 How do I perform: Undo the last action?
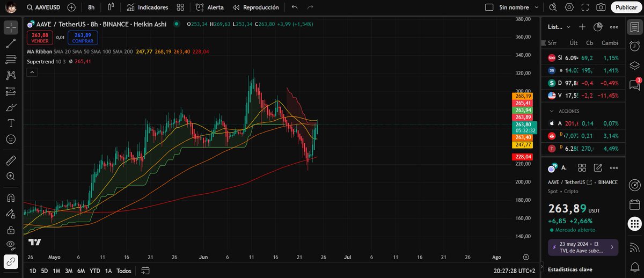click(x=294, y=8)
